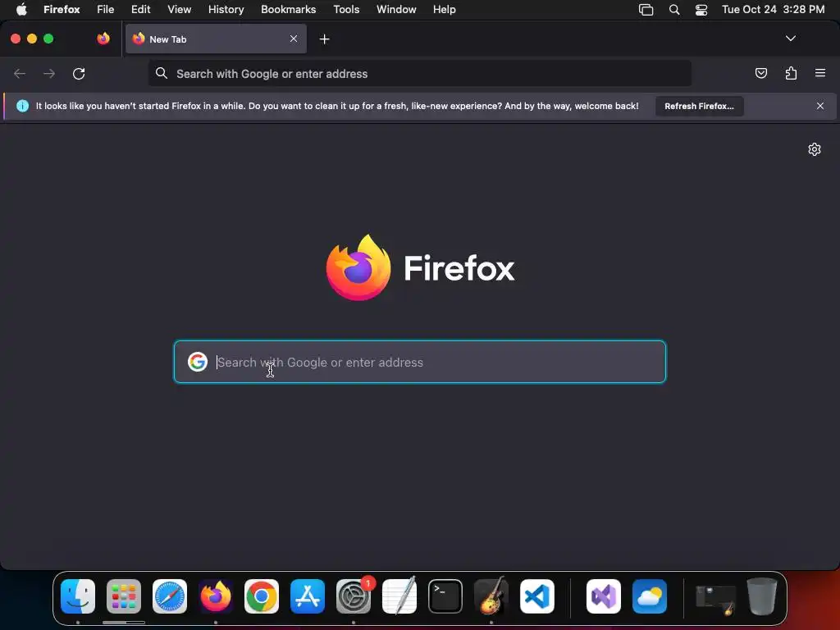This screenshot has height=630, width=840.
Task: Open App Store from the Dock
Action: [308, 596]
